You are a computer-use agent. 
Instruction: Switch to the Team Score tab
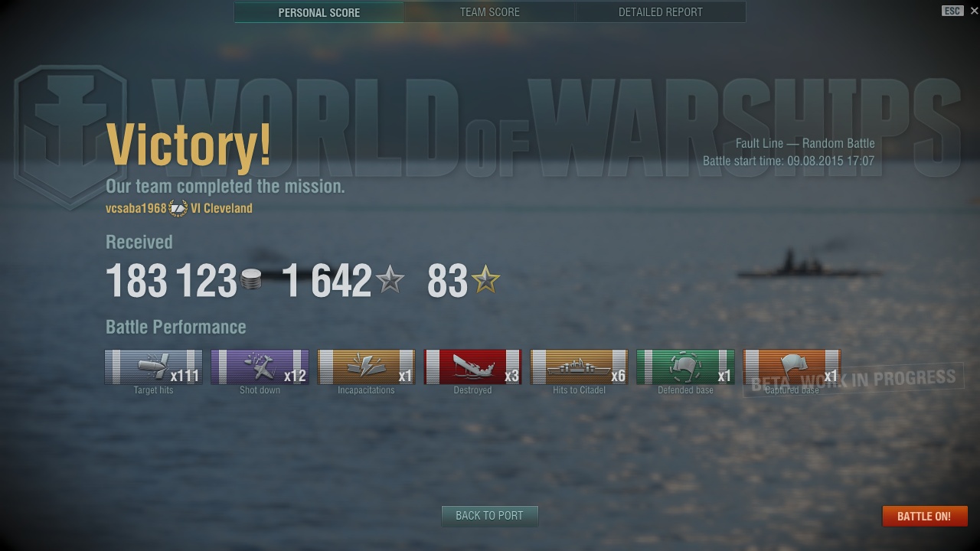490,12
